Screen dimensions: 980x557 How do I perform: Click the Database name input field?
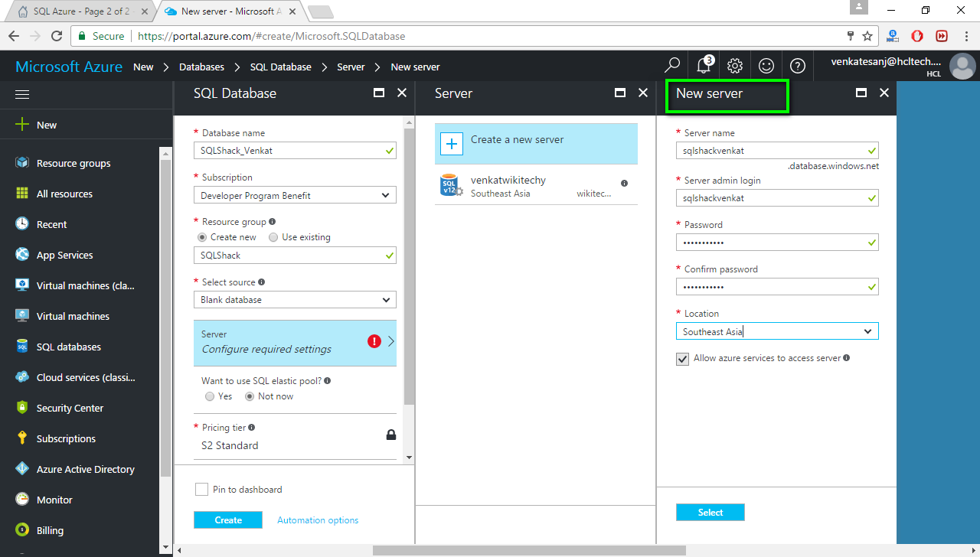295,151
